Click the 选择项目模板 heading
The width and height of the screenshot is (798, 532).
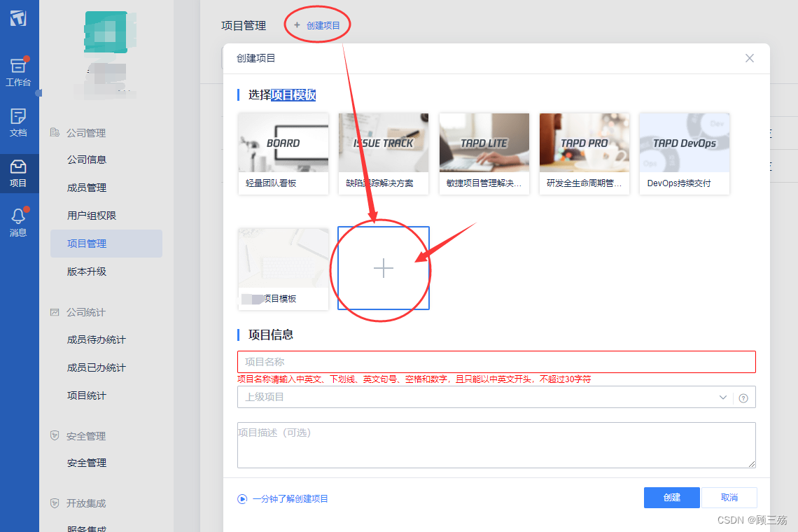pos(282,95)
